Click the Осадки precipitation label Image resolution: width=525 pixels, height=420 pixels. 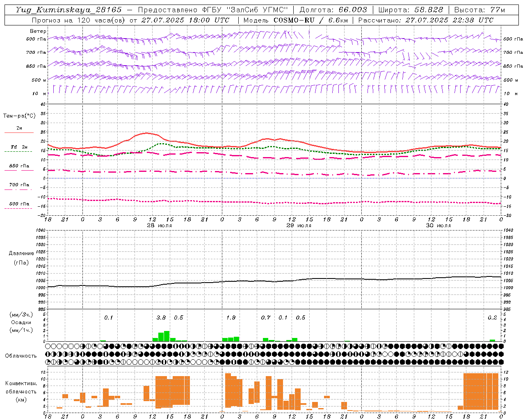21,322
